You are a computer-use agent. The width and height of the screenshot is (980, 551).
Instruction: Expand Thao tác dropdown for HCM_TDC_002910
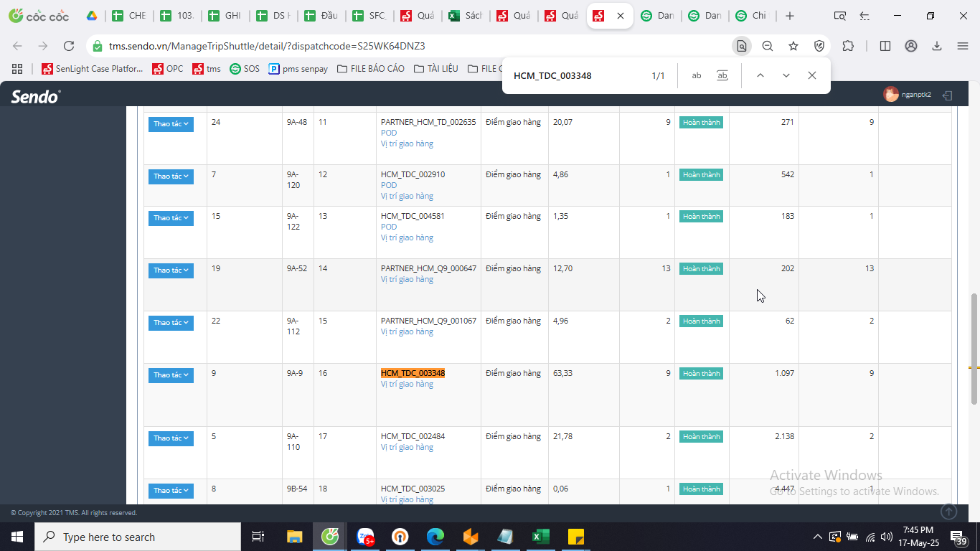click(171, 176)
